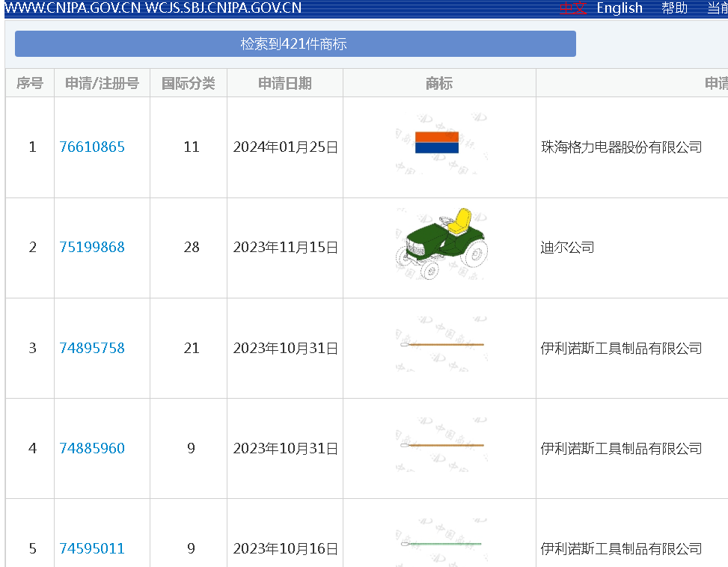Click the 申请/注册号 column header
728x567 pixels.
(103, 83)
